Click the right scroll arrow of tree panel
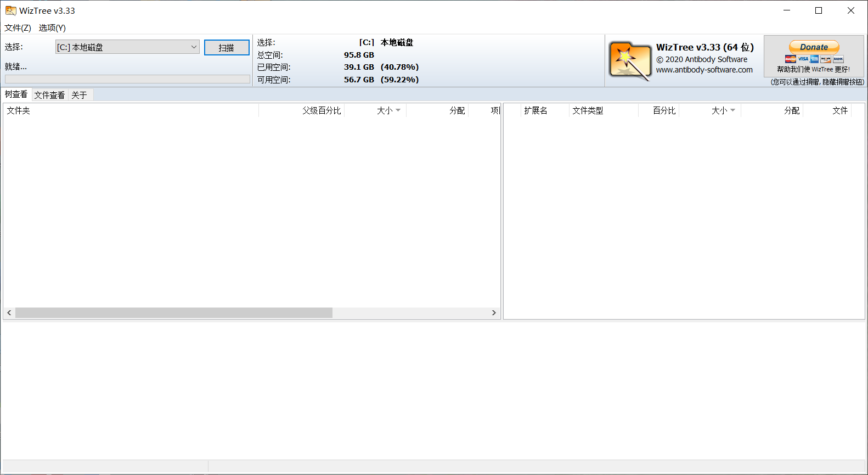 [494, 312]
